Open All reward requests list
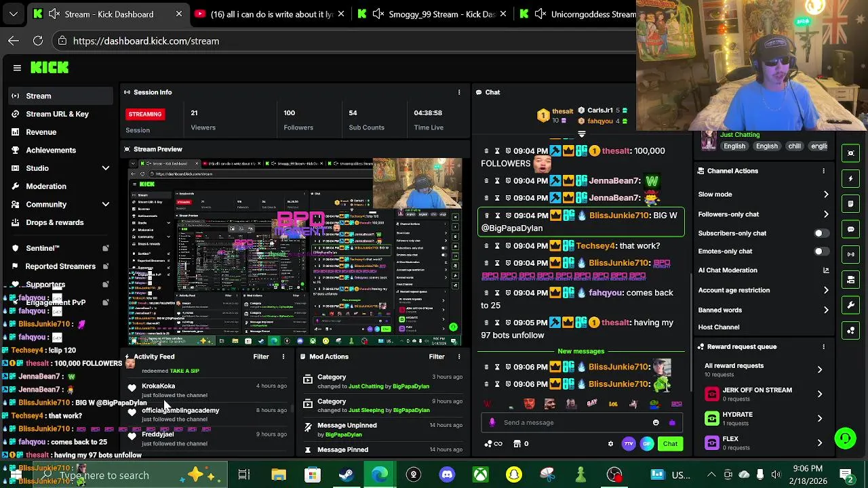The width and height of the screenshot is (868, 488). [x=763, y=369]
